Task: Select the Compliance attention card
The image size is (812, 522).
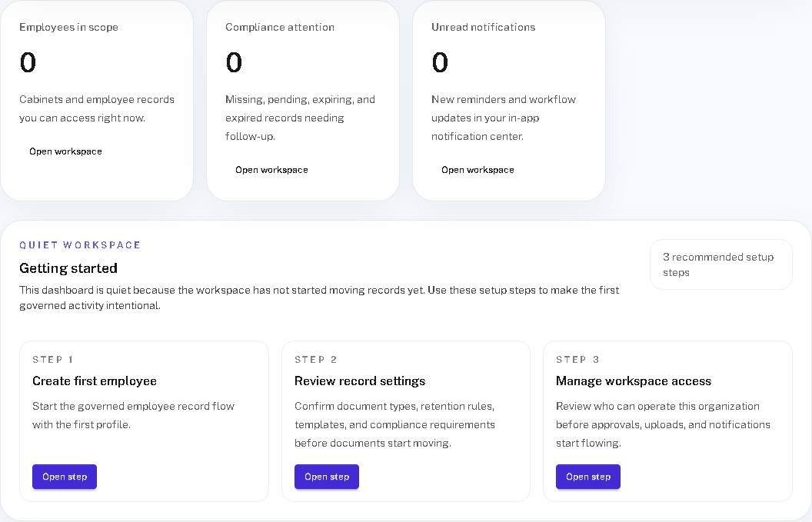Action: [303, 101]
